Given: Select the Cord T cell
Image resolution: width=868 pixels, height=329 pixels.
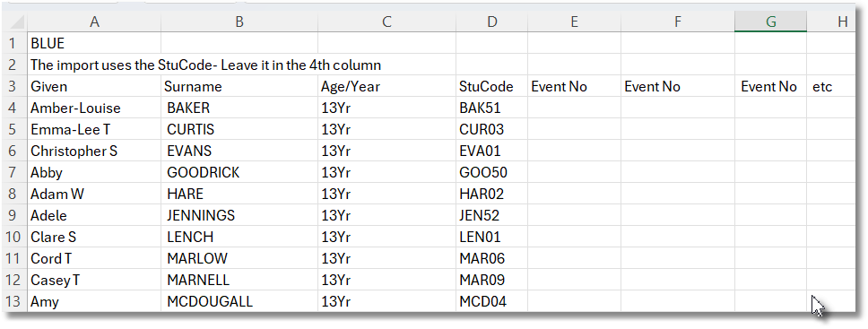Looking at the screenshot, I should pyautogui.click(x=94, y=258).
